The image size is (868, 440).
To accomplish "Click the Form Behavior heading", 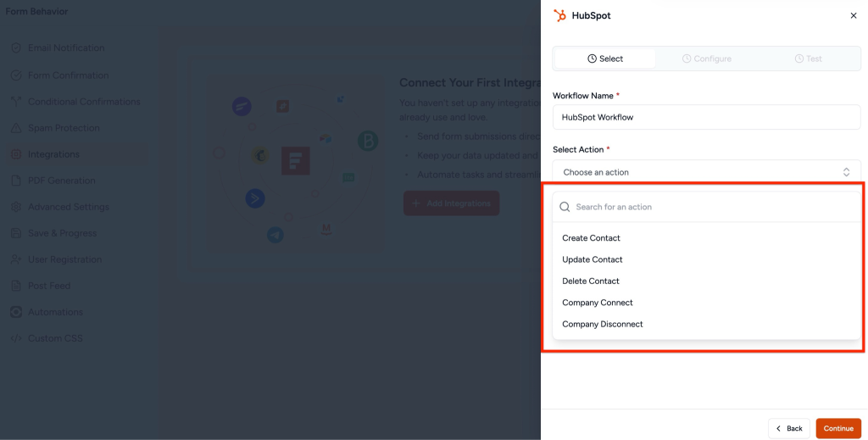I will coord(36,12).
